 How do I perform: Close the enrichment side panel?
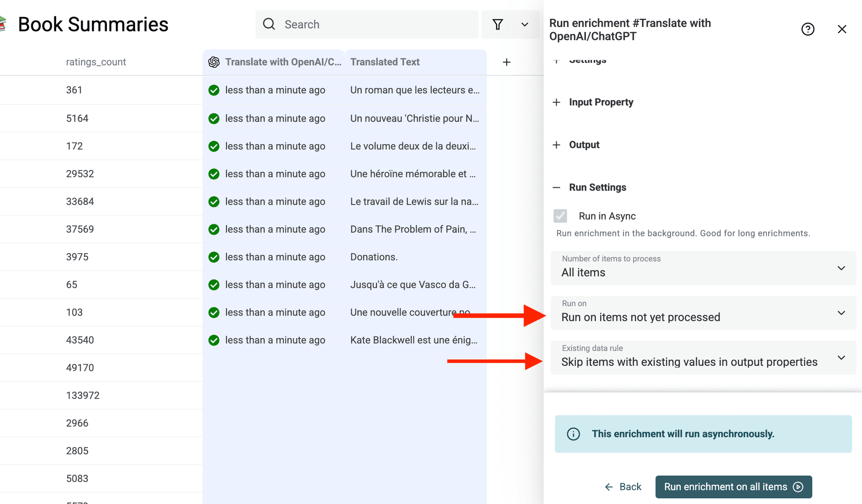[x=842, y=29]
